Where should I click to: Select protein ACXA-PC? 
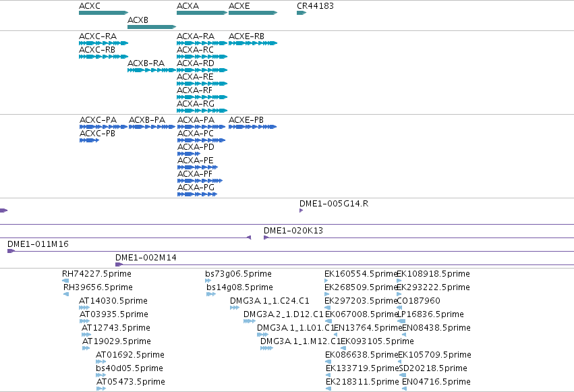tap(202, 140)
